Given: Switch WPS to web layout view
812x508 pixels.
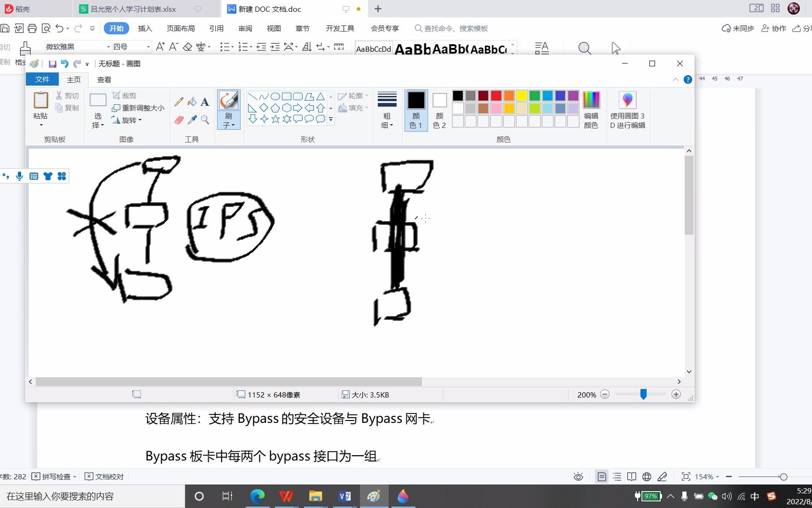Looking at the screenshot, I should coord(647,476).
